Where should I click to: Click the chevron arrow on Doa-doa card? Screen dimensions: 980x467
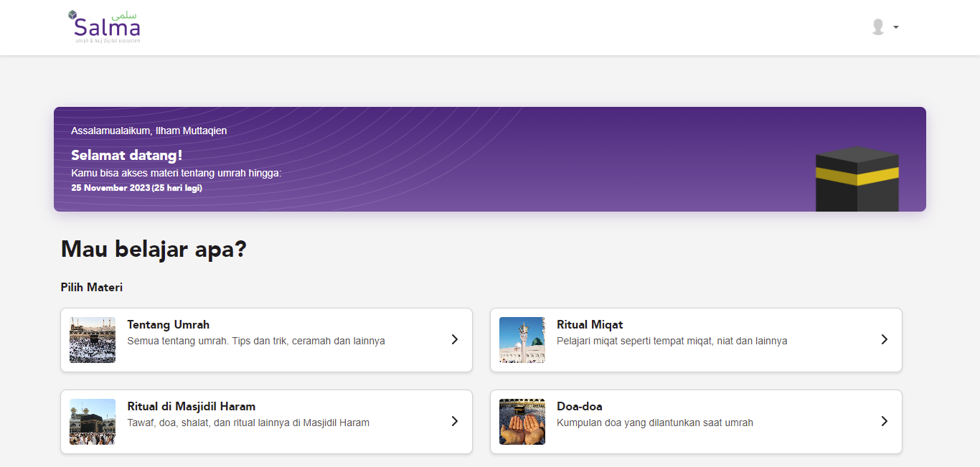coord(884,421)
